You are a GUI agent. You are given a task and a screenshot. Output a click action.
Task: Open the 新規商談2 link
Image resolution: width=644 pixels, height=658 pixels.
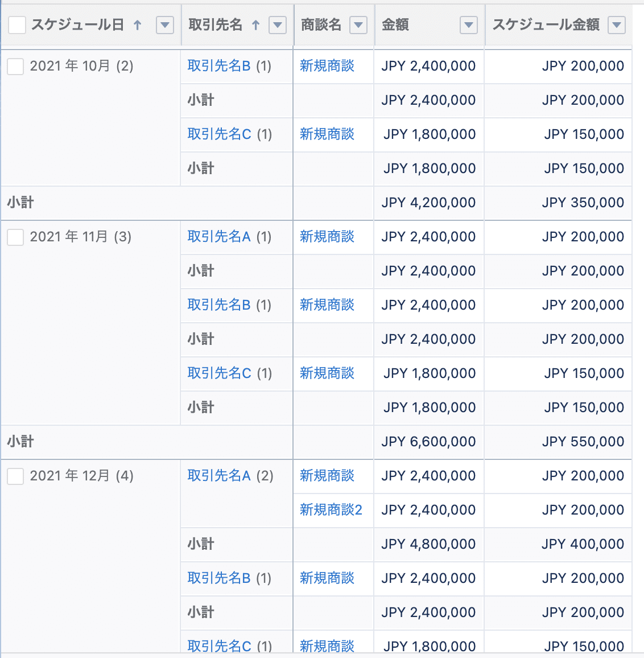tap(331, 510)
